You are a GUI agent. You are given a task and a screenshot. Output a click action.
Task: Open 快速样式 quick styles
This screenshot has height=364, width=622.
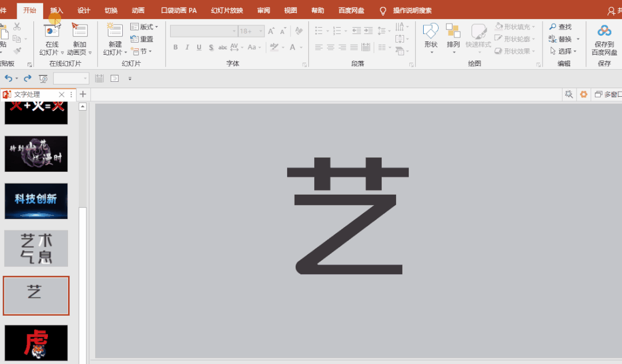pos(478,38)
